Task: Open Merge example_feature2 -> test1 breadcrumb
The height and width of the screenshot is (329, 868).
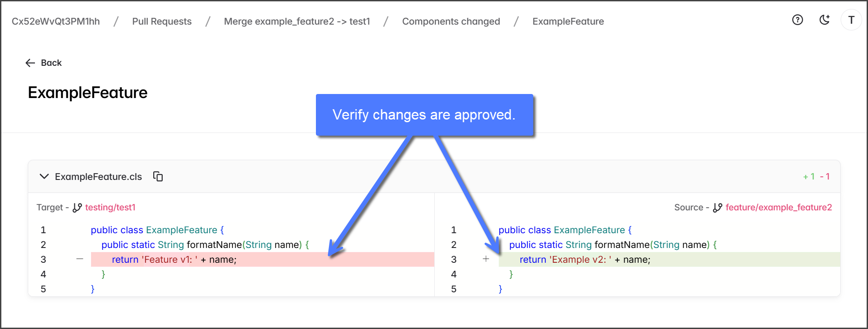Action: tap(297, 21)
